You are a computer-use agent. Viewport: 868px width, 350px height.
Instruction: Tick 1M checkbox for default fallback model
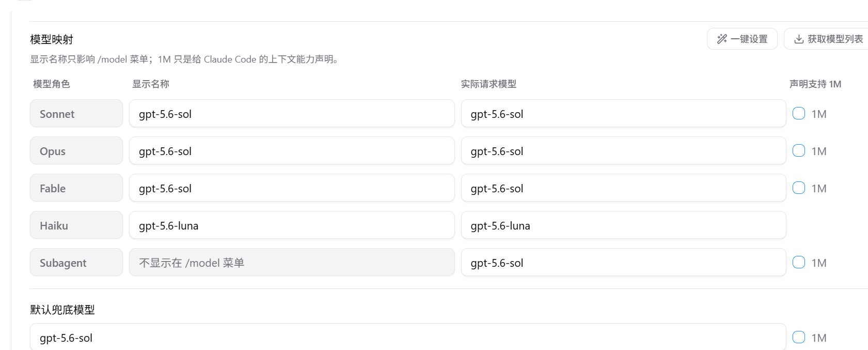(x=799, y=337)
